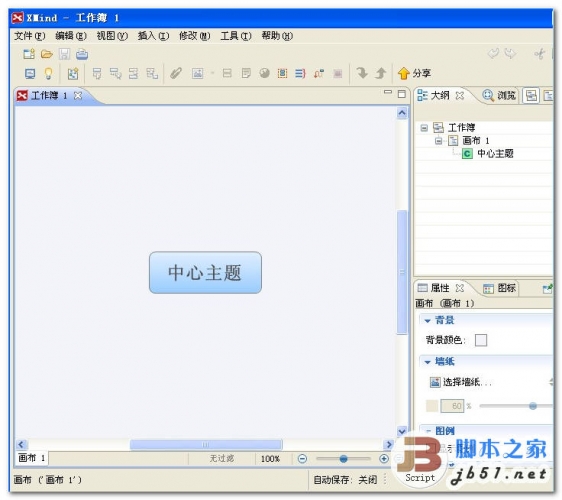Maximize the editor pane
Image resolution: width=562 pixels, height=500 pixels.
(402, 94)
